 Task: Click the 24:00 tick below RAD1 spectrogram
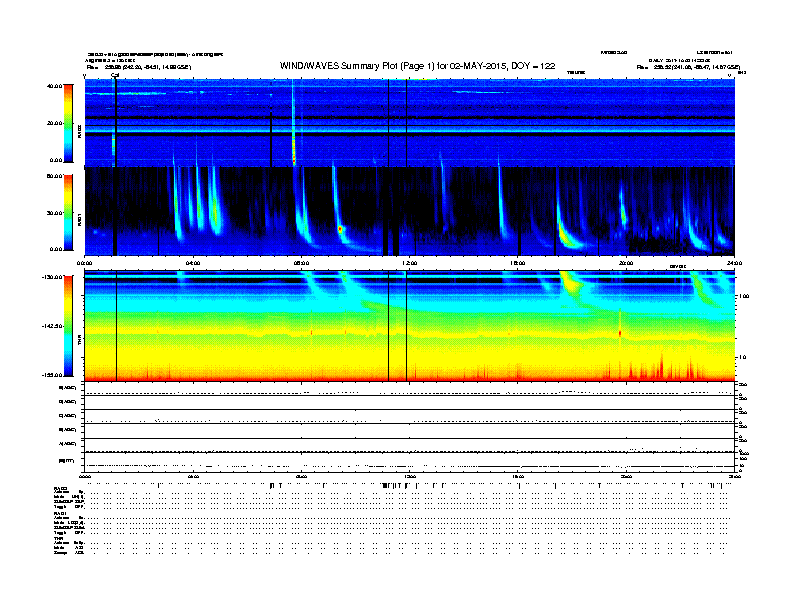click(x=734, y=263)
